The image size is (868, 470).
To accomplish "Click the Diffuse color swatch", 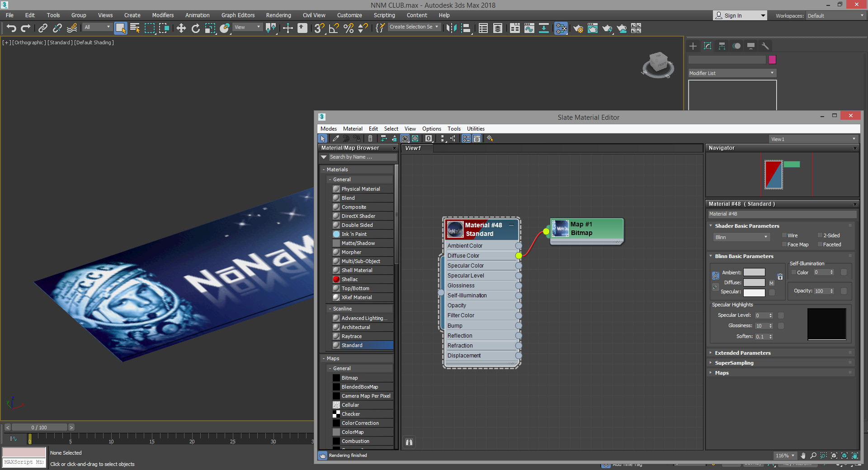I will point(754,282).
